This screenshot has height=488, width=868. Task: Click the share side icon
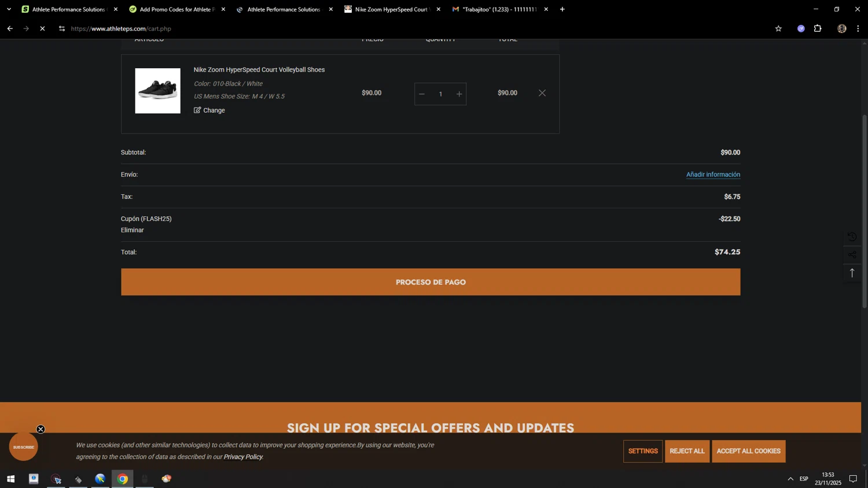click(x=852, y=255)
